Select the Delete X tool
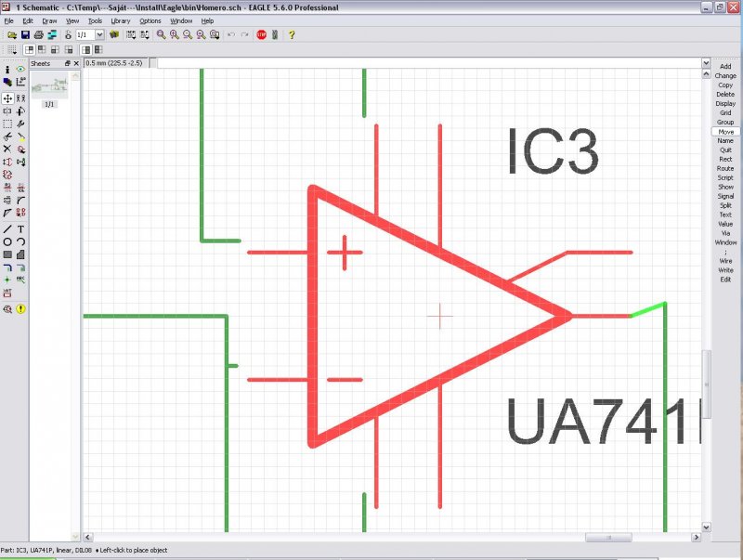Image resolution: width=743 pixels, height=560 pixels. tap(7, 150)
